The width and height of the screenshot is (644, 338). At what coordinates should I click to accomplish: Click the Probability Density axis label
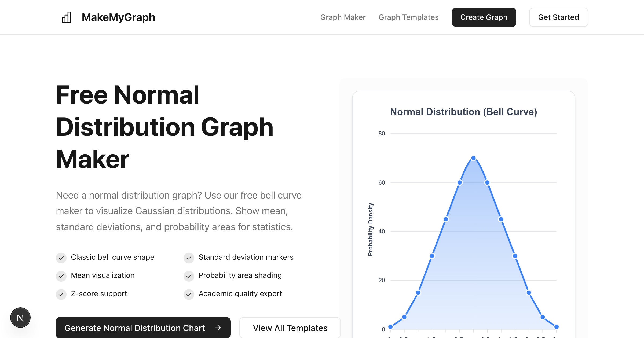[370, 229]
